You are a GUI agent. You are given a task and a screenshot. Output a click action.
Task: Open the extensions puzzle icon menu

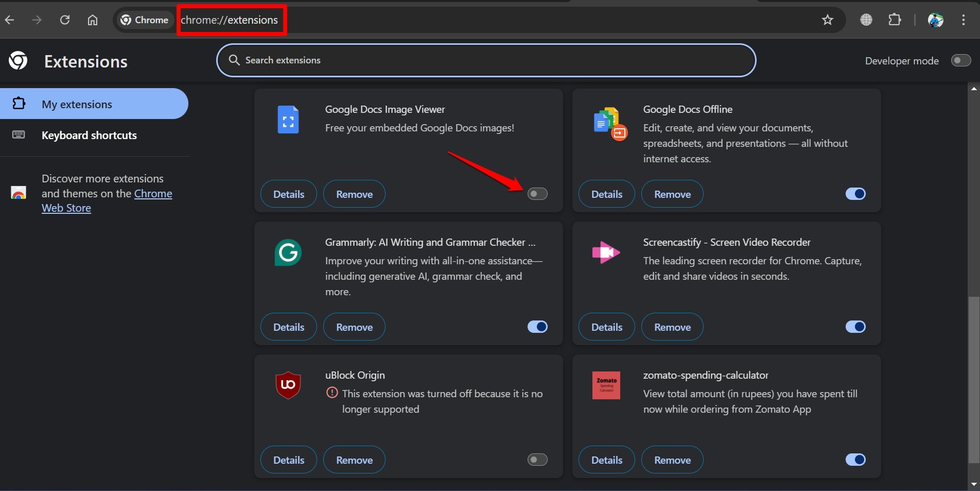(x=895, y=20)
